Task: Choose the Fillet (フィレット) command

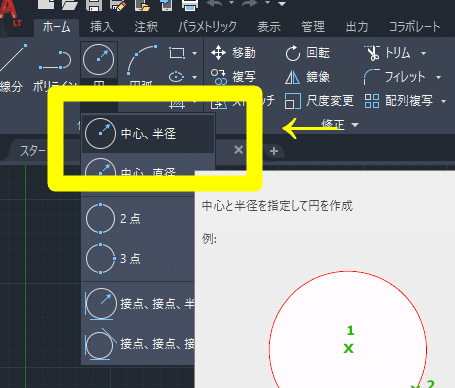Action: point(395,77)
